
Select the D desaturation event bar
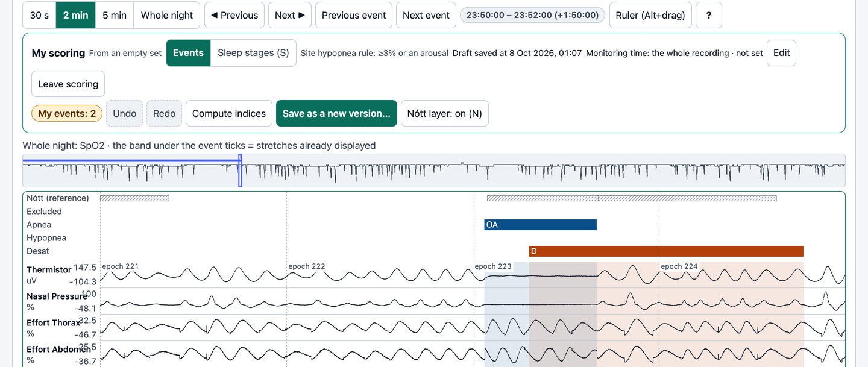click(666, 251)
